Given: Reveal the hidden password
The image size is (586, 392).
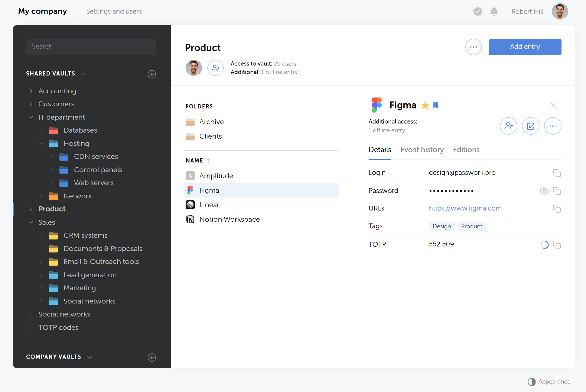Looking at the screenshot, I should coord(544,191).
